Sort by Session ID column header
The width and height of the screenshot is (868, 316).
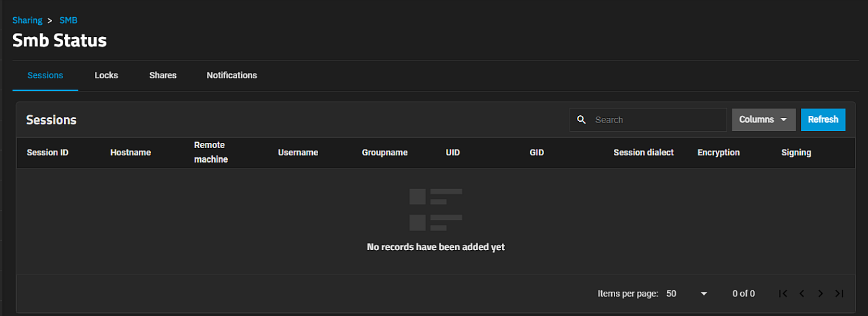tap(47, 153)
